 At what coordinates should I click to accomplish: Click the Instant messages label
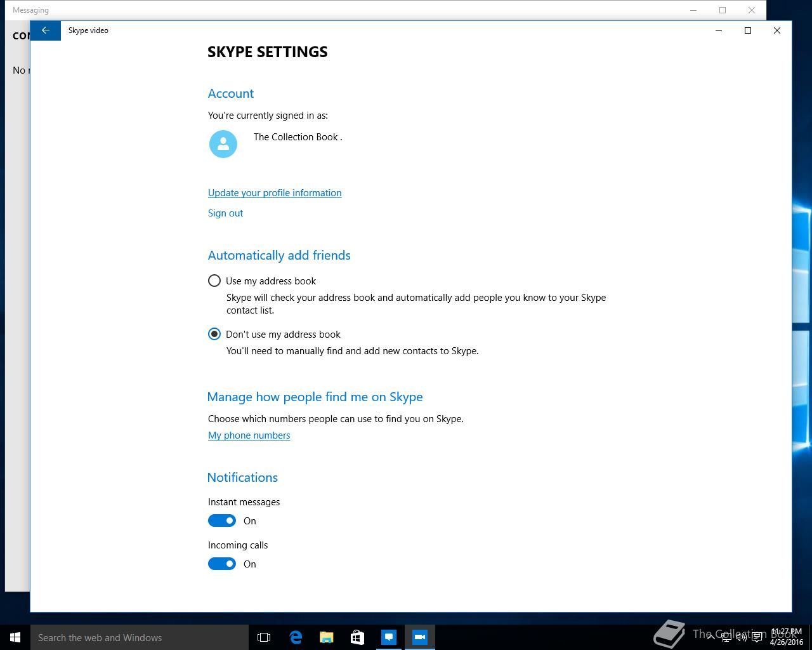[x=244, y=502]
